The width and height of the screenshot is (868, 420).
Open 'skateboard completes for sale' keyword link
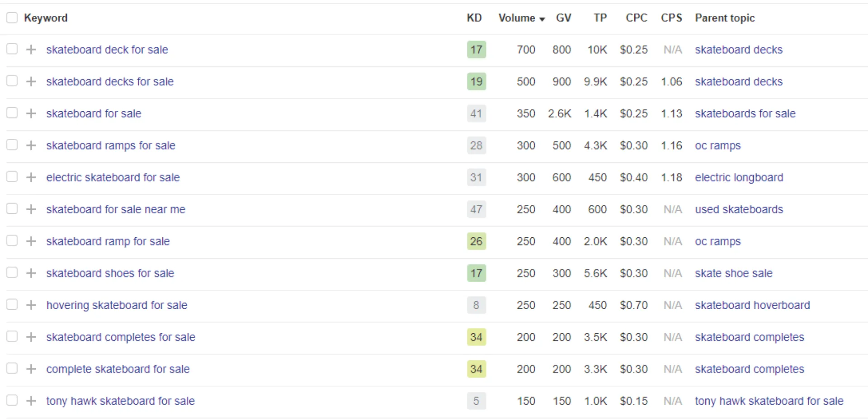point(121,337)
